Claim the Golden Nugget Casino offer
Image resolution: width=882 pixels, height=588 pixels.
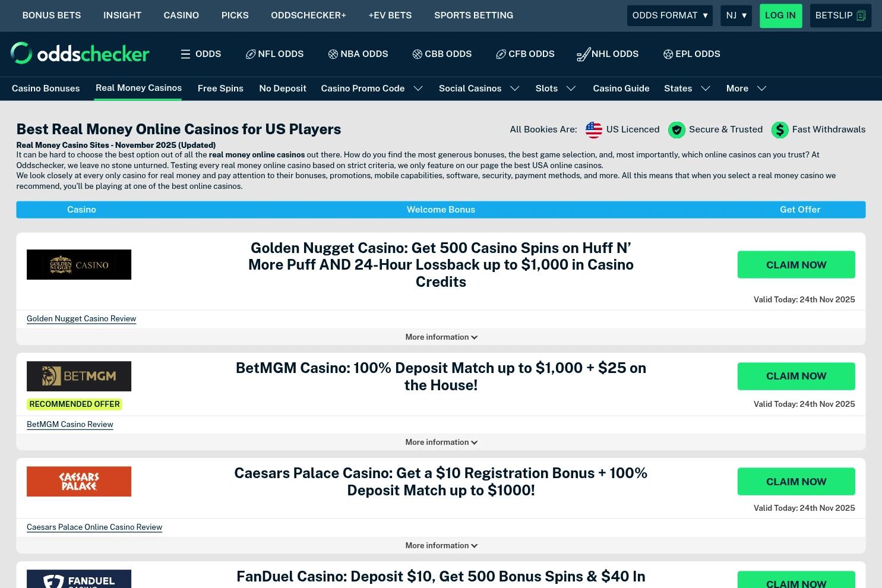(796, 265)
